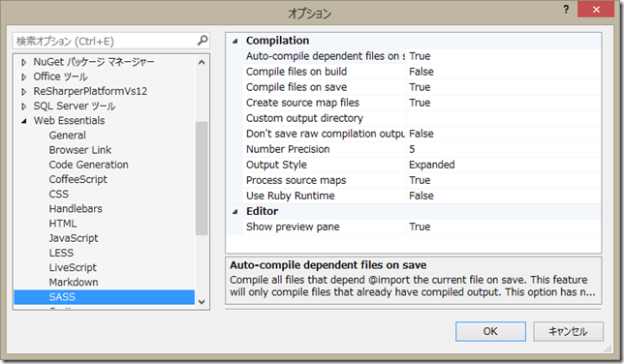Select the Compile files on build value
The height and width of the screenshot is (364, 624).
click(503, 72)
